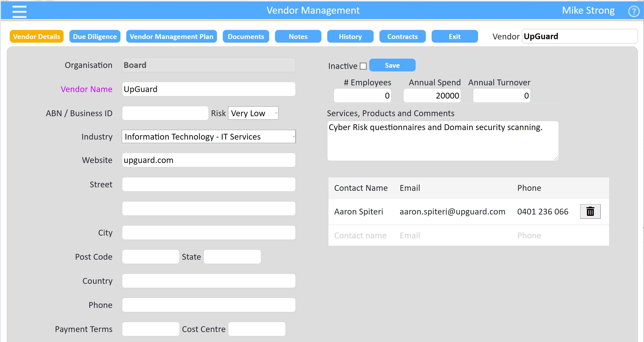Click the Aaron Spiteri contact name
The image size is (644, 342).
coord(359,212)
